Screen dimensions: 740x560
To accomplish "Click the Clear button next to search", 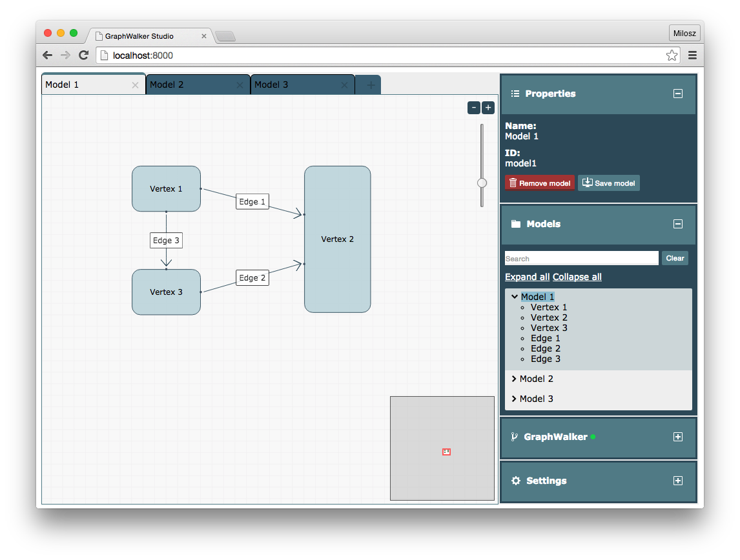I will click(675, 257).
